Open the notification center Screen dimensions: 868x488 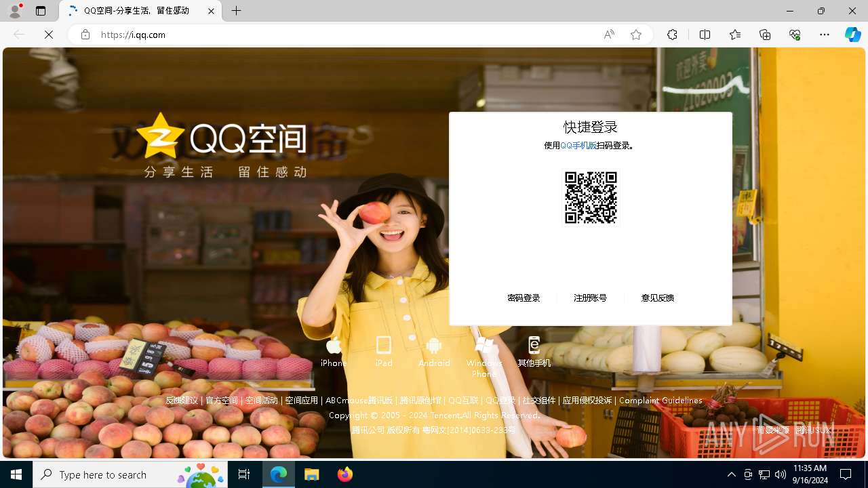[846, 474]
